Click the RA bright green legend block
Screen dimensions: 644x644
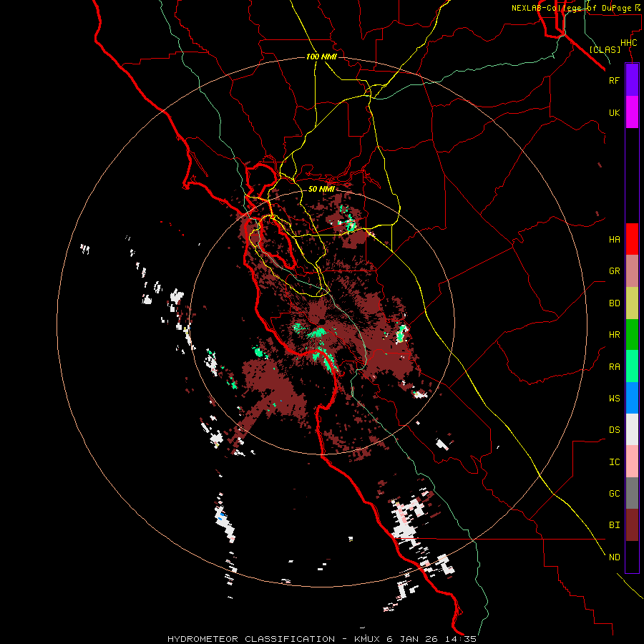point(632,366)
